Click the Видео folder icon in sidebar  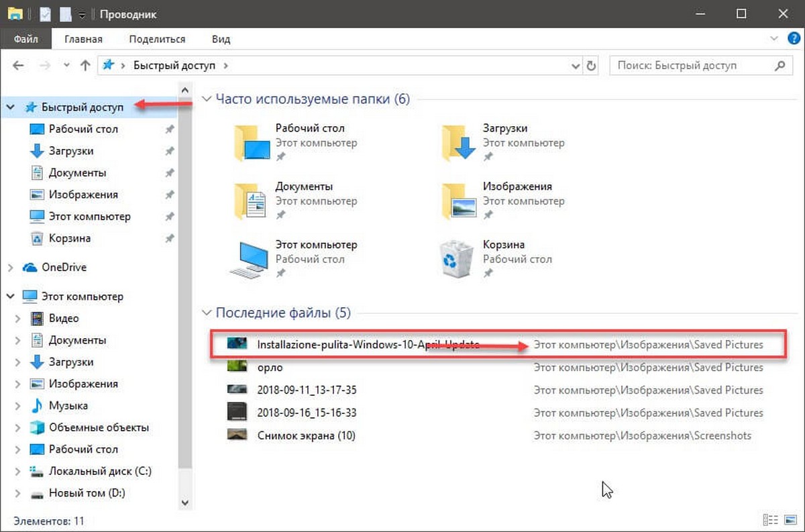(x=38, y=318)
